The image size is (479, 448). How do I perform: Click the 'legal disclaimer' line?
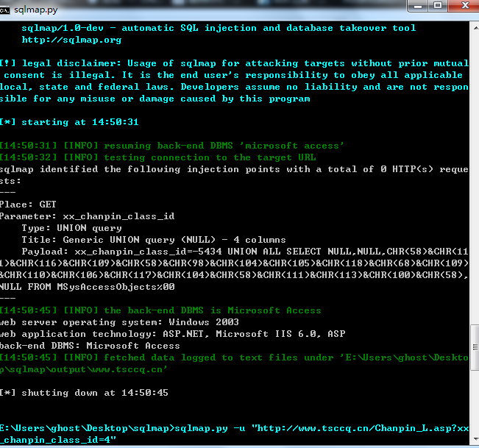point(234,63)
